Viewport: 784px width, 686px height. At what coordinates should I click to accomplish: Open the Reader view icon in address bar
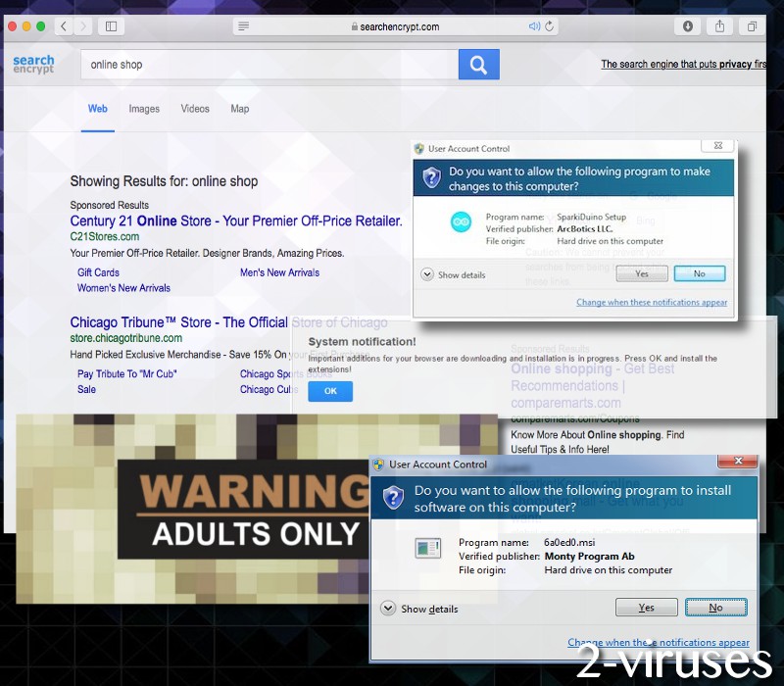click(244, 26)
